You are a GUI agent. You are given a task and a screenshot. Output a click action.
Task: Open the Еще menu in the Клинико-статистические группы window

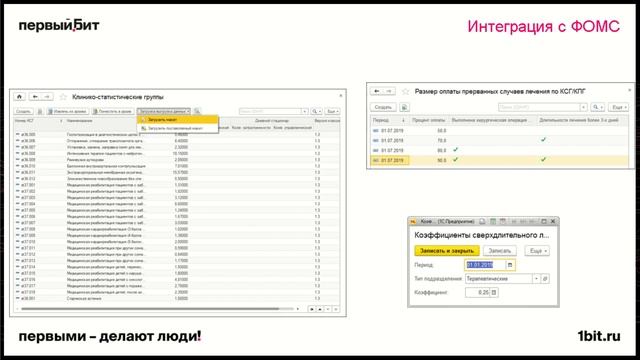point(333,111)
